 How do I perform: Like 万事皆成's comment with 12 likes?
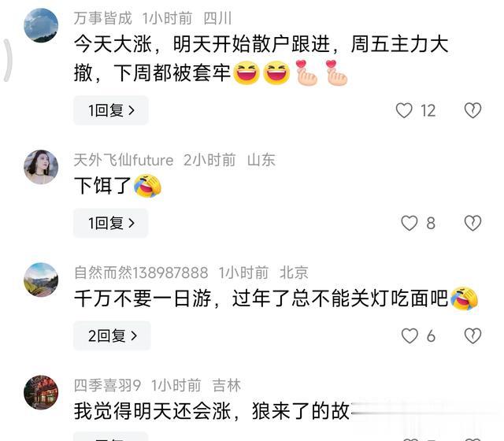point(404,110)
